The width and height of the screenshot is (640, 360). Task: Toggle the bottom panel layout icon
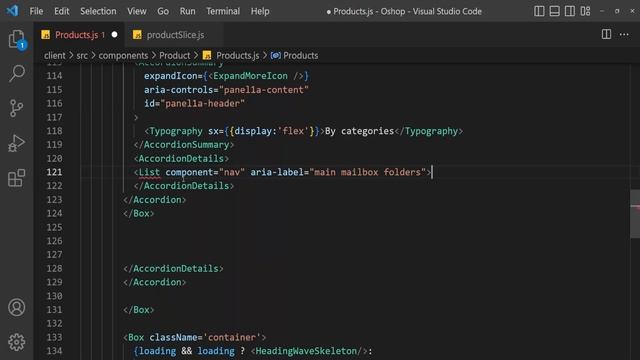point(555,11)
